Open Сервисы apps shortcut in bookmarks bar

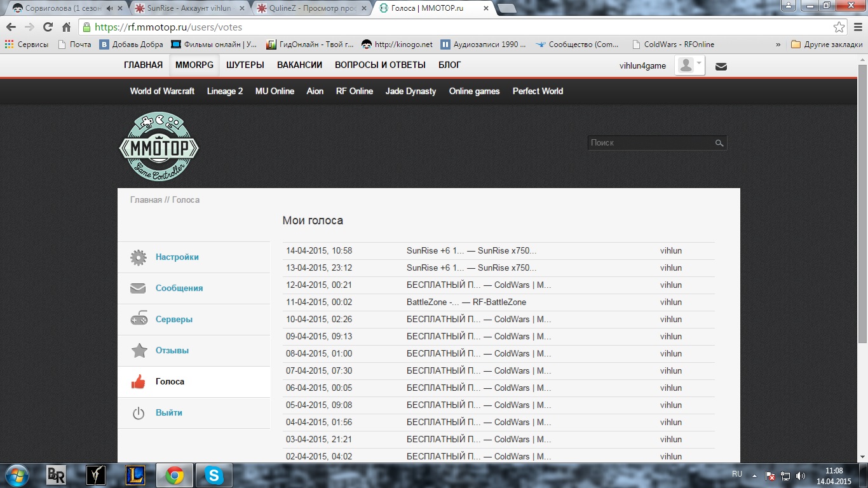coord(27,44)
